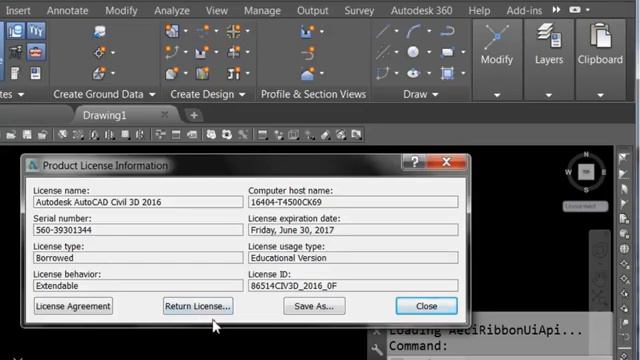Open the Add-ins ribbon tab
The image size is (640, 360).
524,11
